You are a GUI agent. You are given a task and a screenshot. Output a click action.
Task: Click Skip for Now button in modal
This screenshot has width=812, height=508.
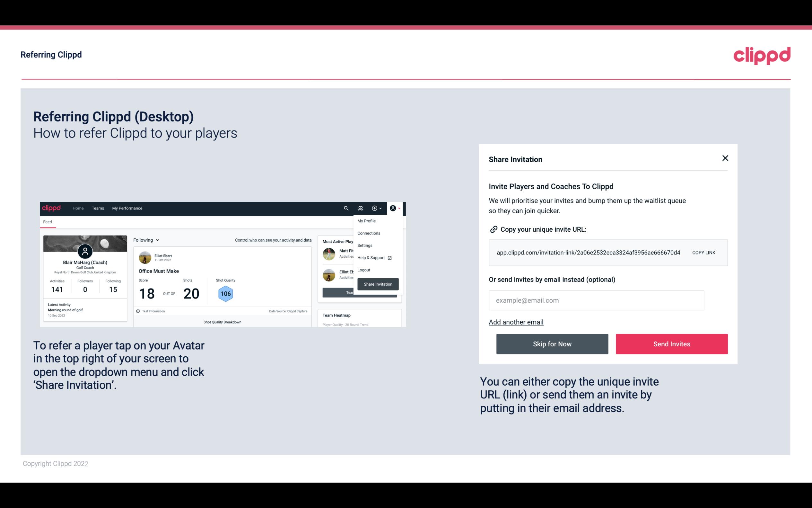coord(552,344)
